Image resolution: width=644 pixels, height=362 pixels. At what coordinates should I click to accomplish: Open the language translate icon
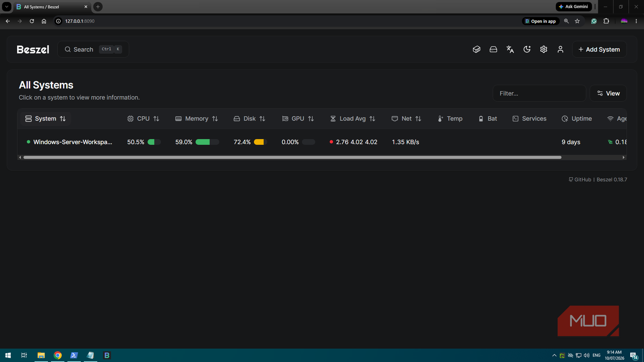tap(510, 49)
